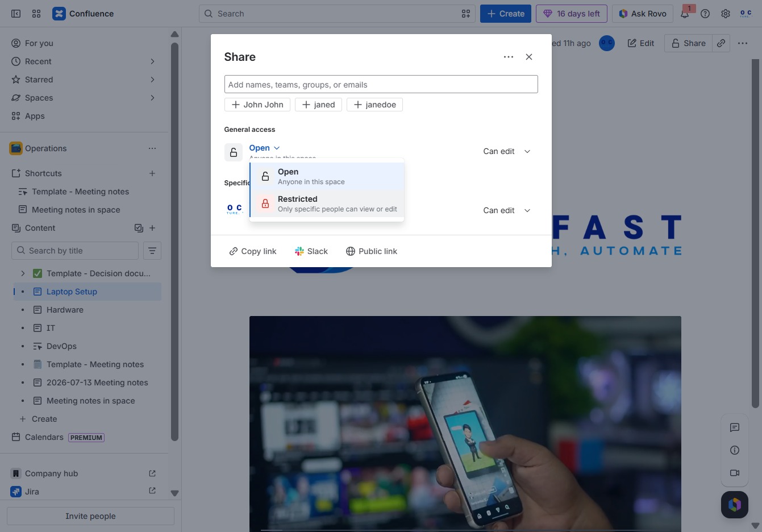Image resolution: width=762 pixels, height=532 pixels.
Task: Expand the Spaces menu chevron
Action: click(x=152, y=98)
